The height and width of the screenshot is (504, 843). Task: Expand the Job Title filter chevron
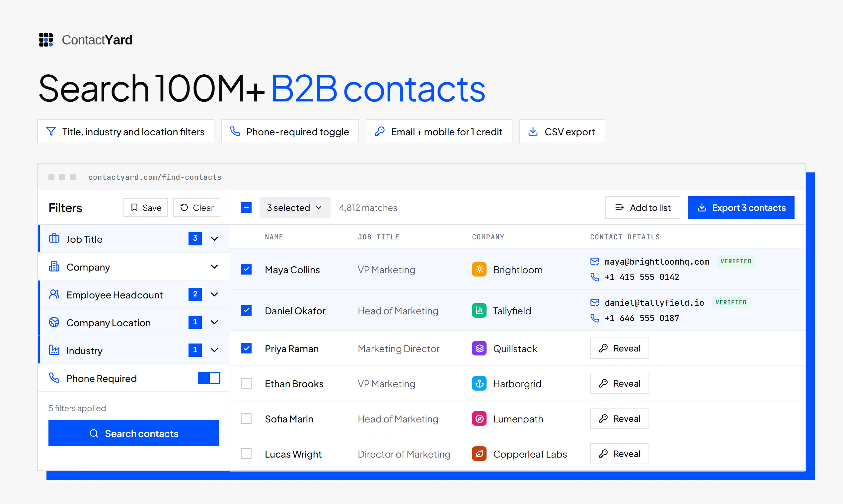point(214,239)
